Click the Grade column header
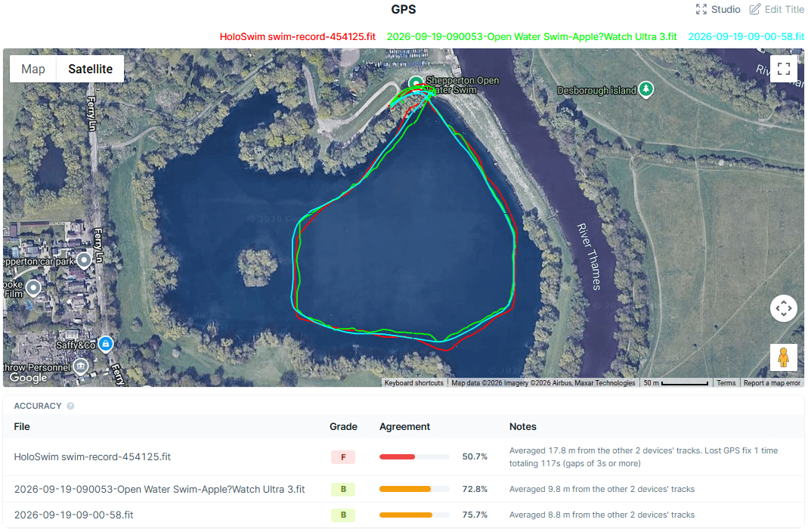The width and height of the screenshot is (808, 532). (x=343, y=427)
